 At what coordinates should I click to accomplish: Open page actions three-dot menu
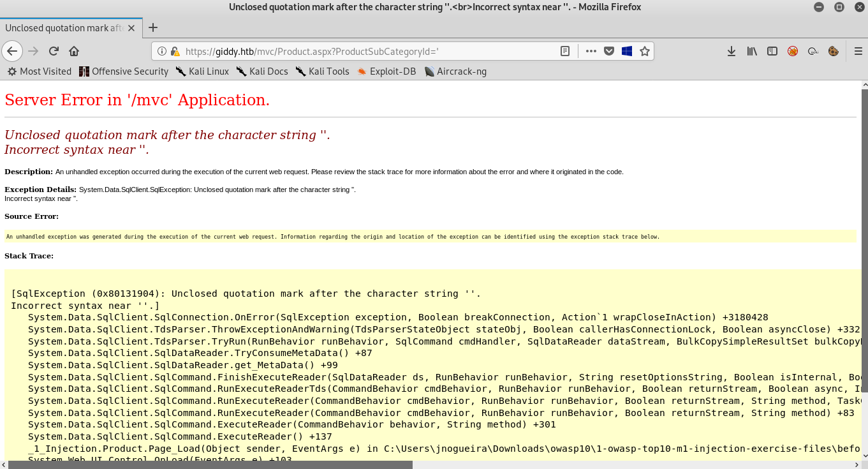pos(591,51)
